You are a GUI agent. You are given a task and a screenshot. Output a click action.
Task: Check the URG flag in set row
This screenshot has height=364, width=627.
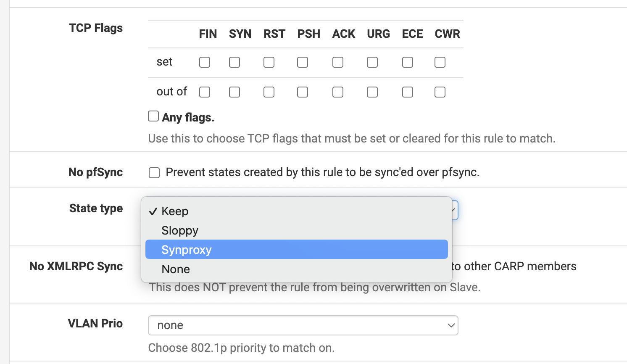tap(372, 62)
